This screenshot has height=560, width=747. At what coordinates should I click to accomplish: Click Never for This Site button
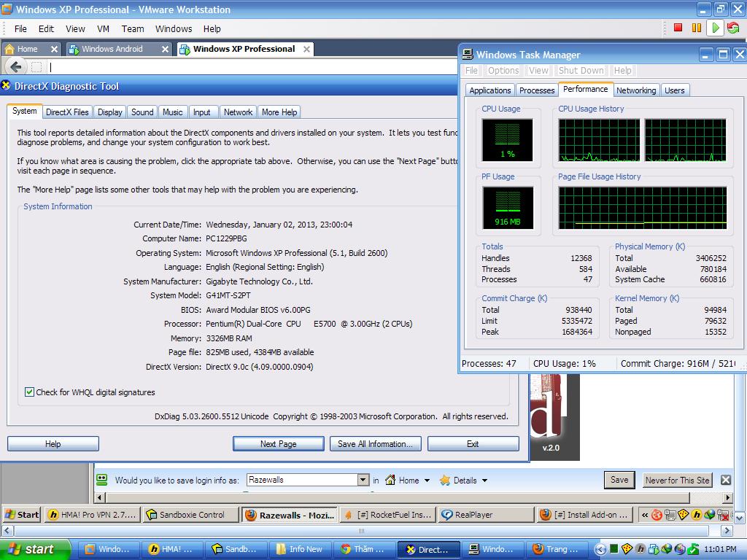(678, 481)
